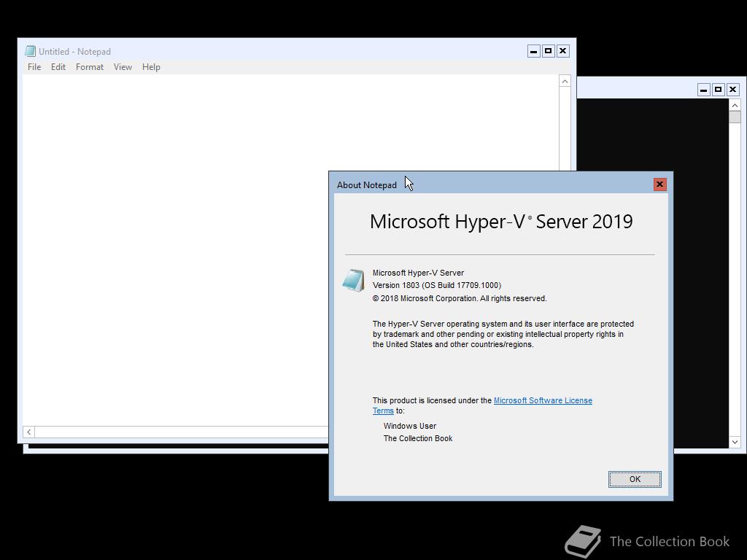Close the background console window
This screenshot has width=747, height=560.
[732, 90]
